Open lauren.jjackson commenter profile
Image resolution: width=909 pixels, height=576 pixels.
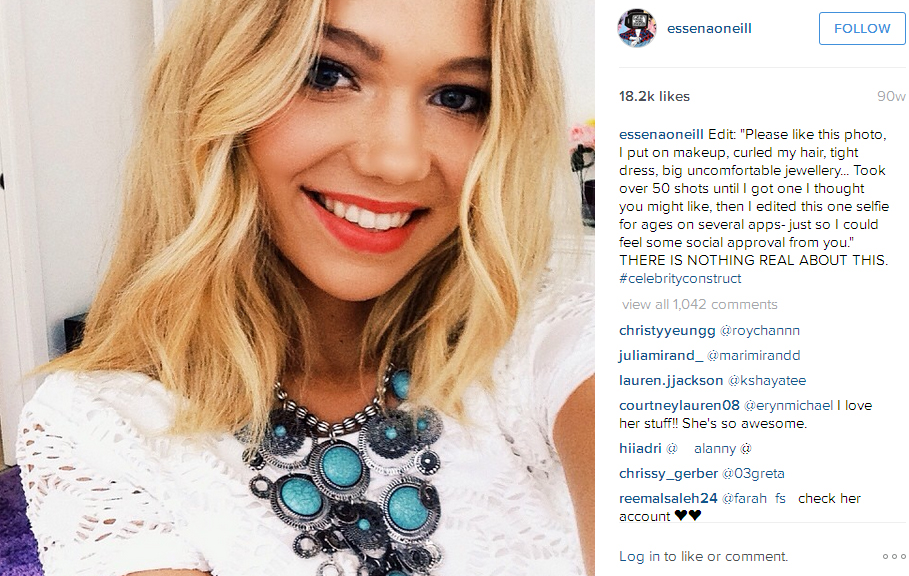coord(671,380)
